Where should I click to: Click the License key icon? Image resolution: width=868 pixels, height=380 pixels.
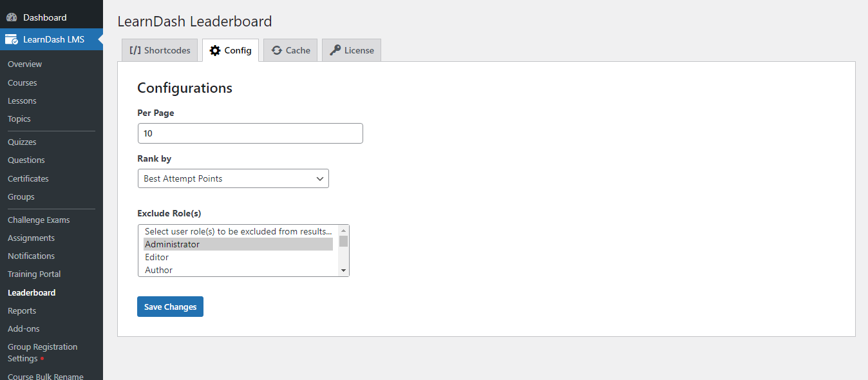click(335, 50)
